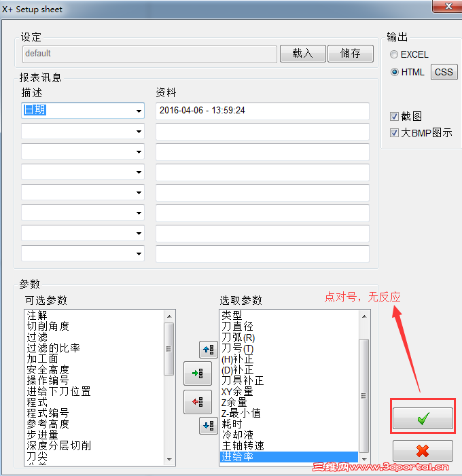Select XY余量 in selected parameters
The height and width of the screenshot is (476, 462).
(x=237, y=391)
